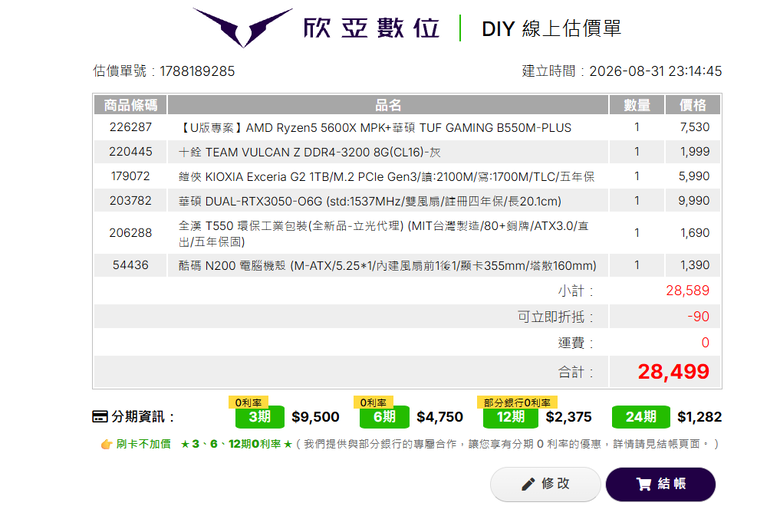The width and height of the screenshot is (780, 519).
Task: Click the quantity 1 in the Ryzen5 row
Action: point(637,127)
